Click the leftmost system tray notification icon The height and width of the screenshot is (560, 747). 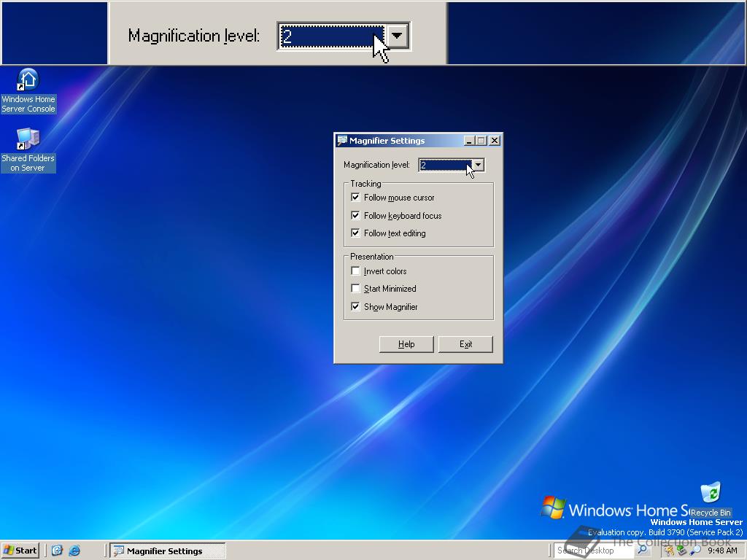(x=670, y=551)
